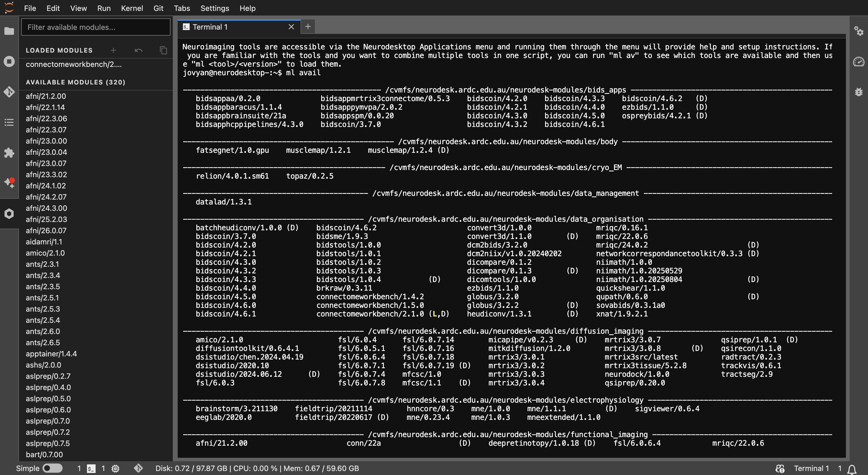This screenshot has width=868, height=475.
Task: Click the Jupyter logo icon
Action: [9, 7]
